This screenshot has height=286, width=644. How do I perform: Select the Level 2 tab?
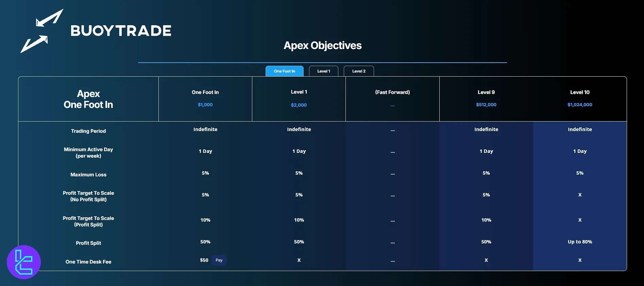pyautogui.click(x=359, y=71)
